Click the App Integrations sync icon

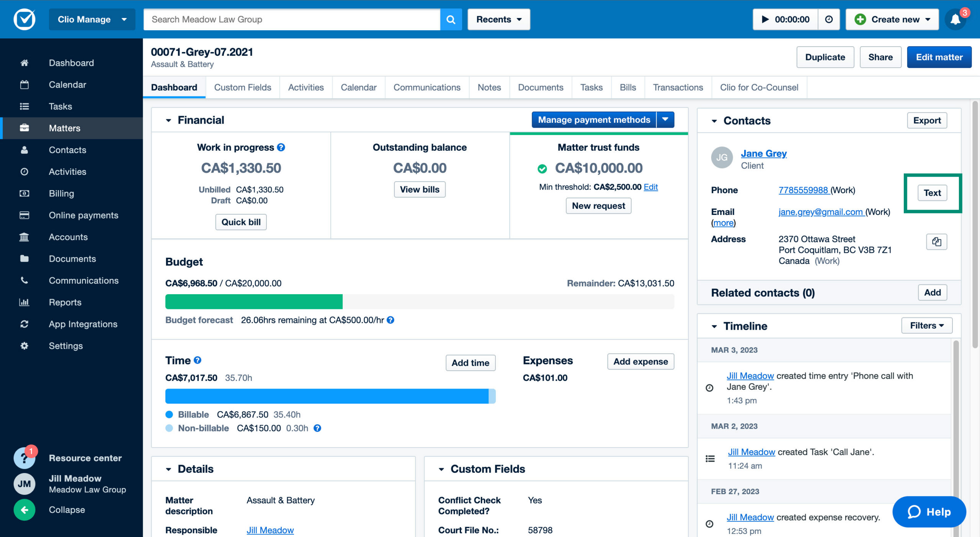click(x=24, y=324)
